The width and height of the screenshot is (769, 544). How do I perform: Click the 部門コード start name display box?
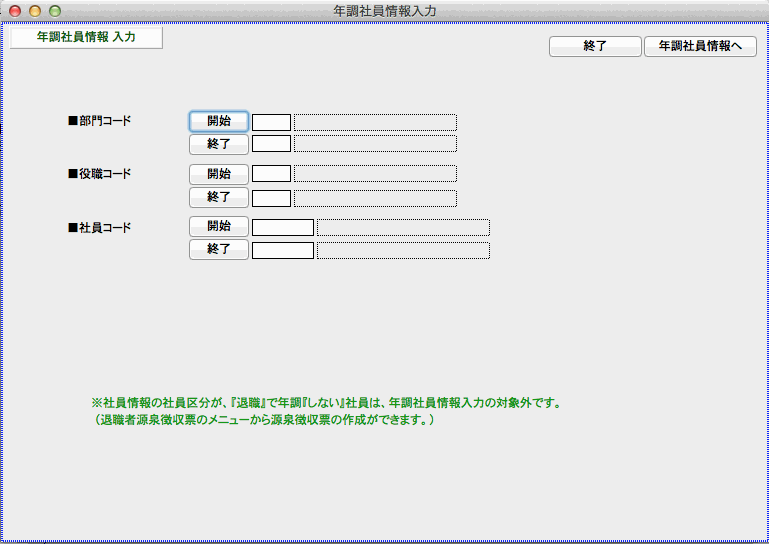pyautogui.click(x=375, y=122)
